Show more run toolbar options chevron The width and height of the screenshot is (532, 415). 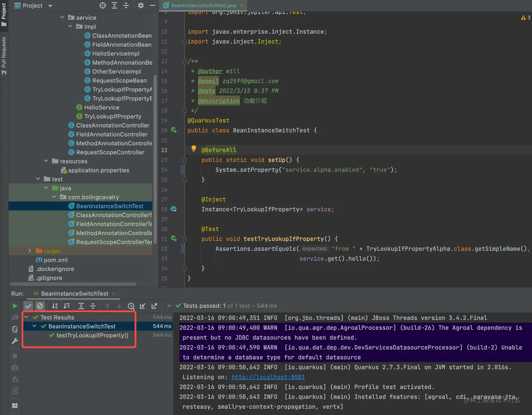(169, 306)
